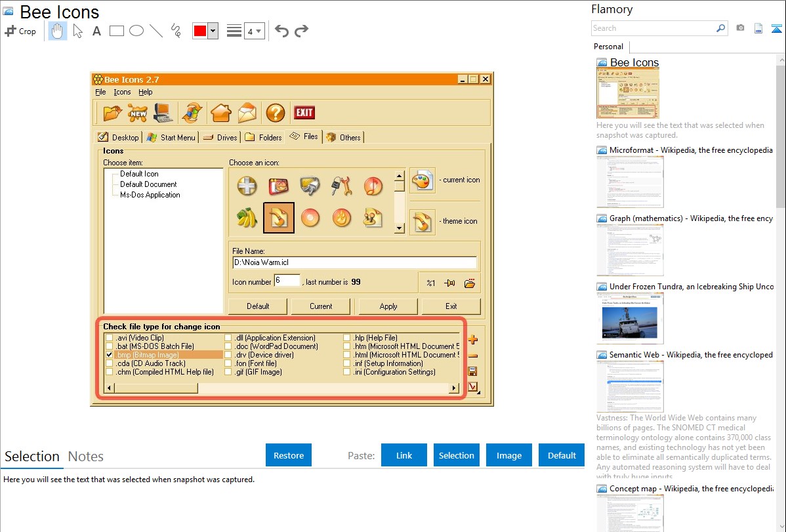Open the Personal tab

pyautogui.click(x=609, y=47)
